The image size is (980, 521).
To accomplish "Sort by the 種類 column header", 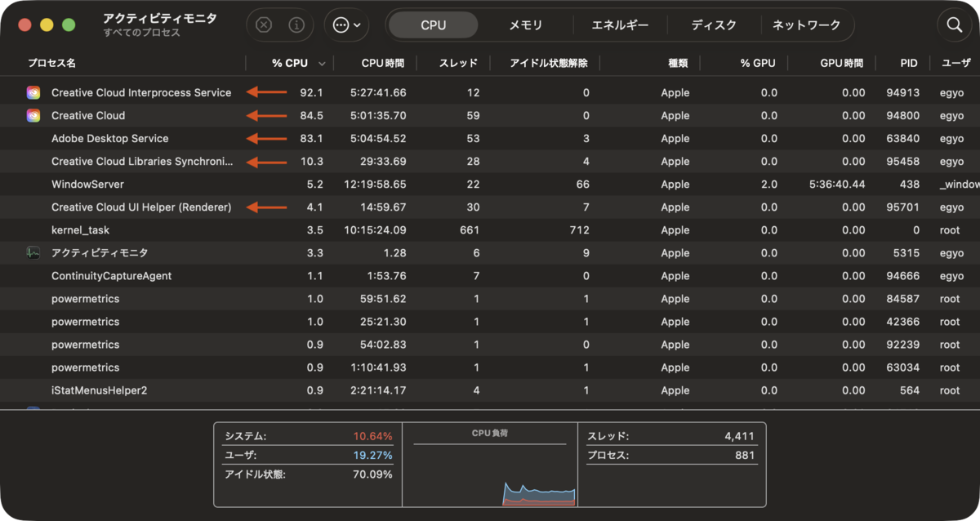I will 679,63.
